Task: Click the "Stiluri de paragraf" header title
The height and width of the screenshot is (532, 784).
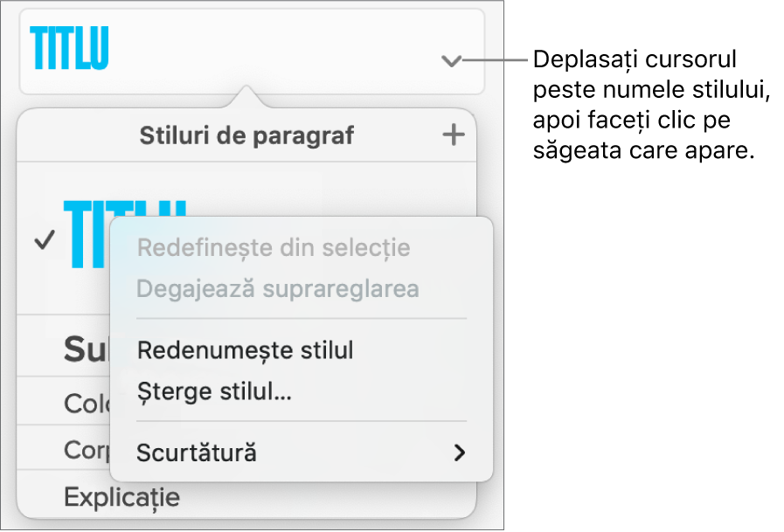Action: (x=247, y=135)
